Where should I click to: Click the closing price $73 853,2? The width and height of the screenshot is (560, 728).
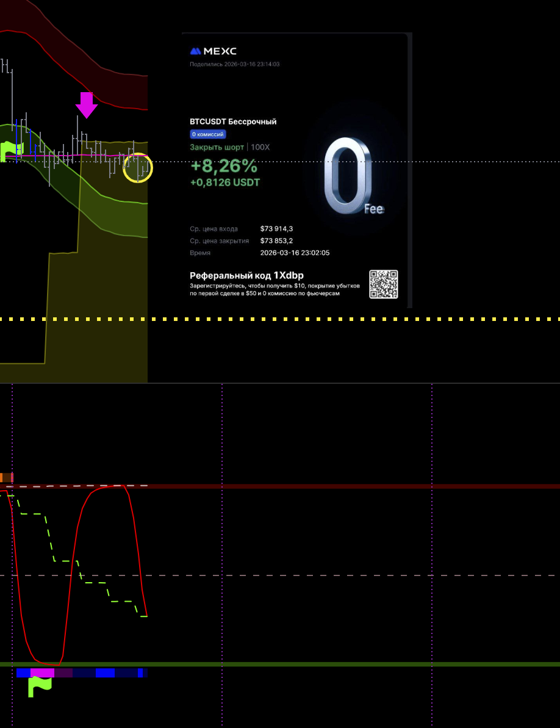click(x=276, y=240)
